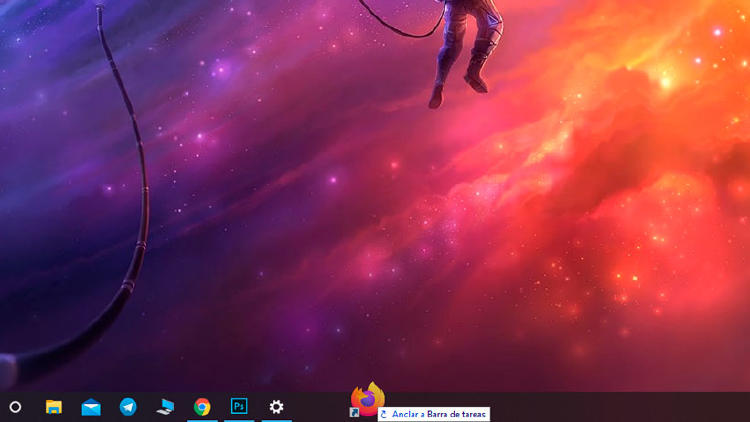Launch Telegram from the taskbar
Viewport: 750px width, 422px height.
click(128, 407)
